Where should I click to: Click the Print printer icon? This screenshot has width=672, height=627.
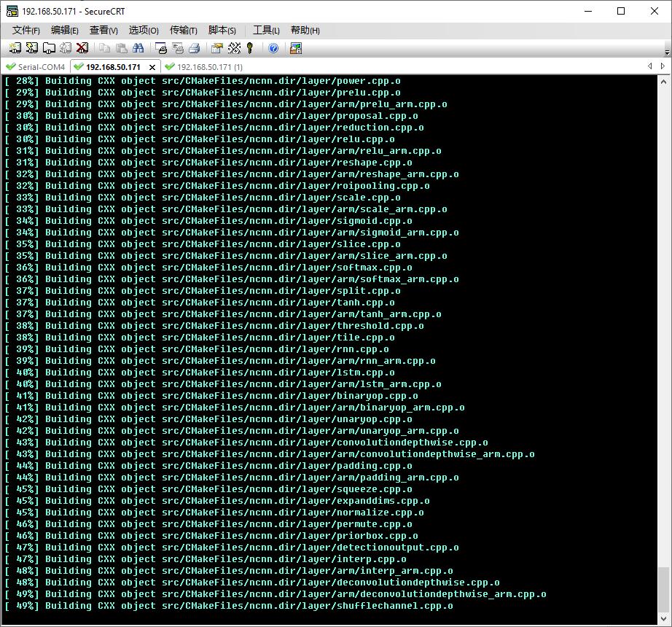(195, 48)
